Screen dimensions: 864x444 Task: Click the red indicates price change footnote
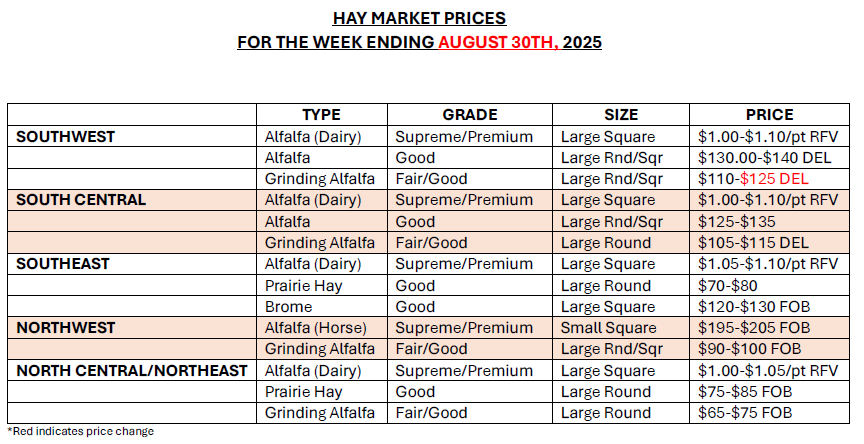81,432
